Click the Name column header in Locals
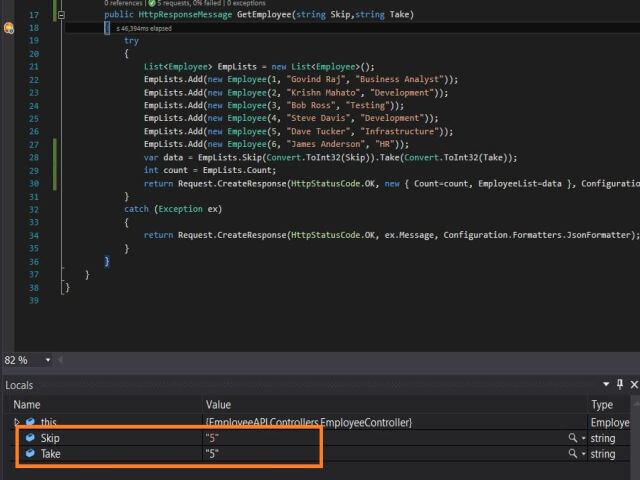The height and width of the screenshot is (480, 640). (27, 405)
